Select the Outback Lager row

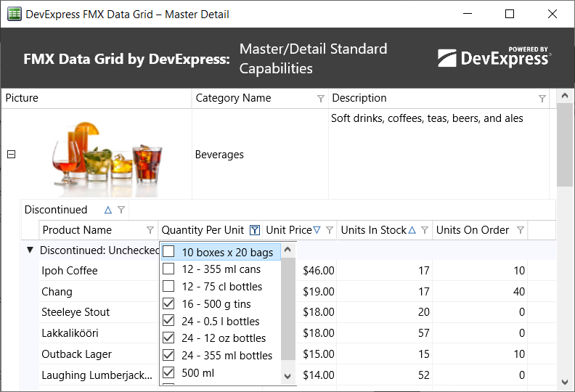point(99,354)
